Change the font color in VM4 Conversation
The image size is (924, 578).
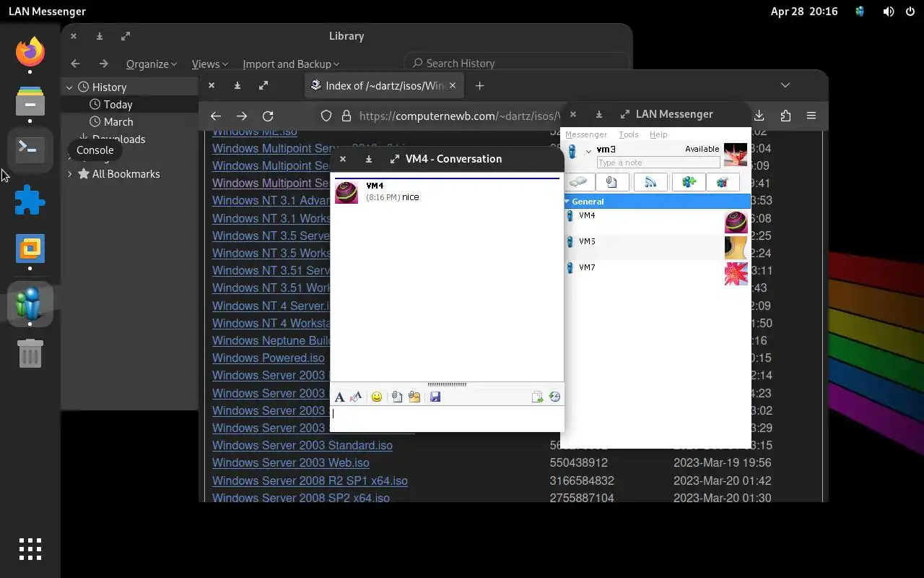pyautogui.click(x=356, y=397)
